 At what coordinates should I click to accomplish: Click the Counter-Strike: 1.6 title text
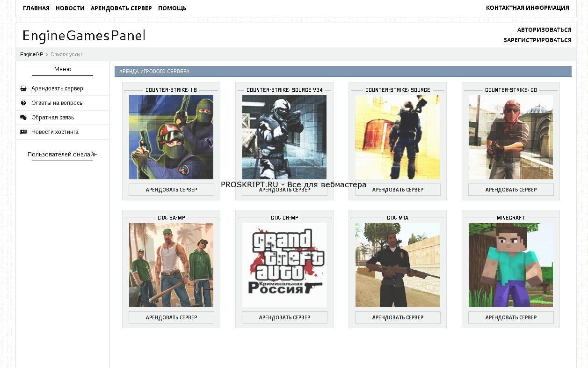point(171,90)
